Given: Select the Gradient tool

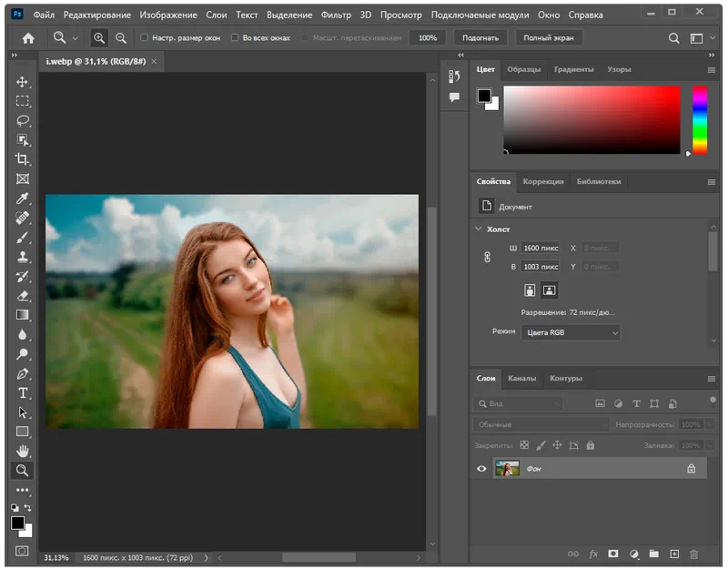Looking at the screenshot, I should point(22,315).
